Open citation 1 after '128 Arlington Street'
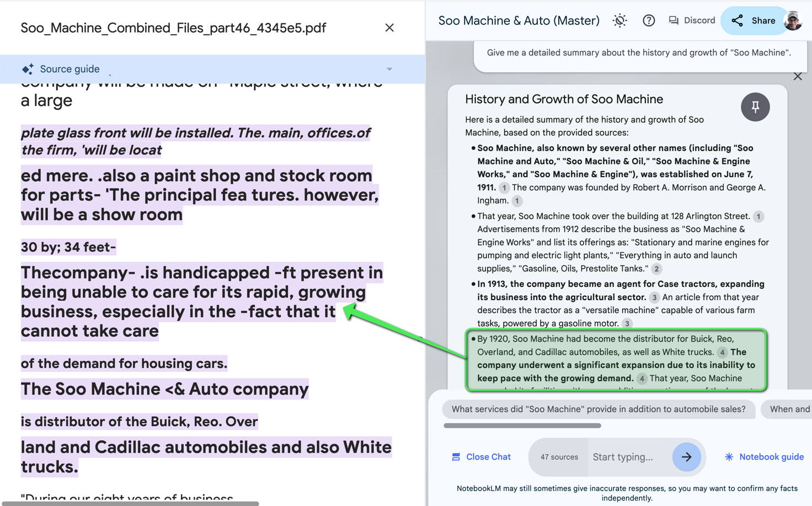This screenshot has width=812, height=506. click(x=758, y=216)
